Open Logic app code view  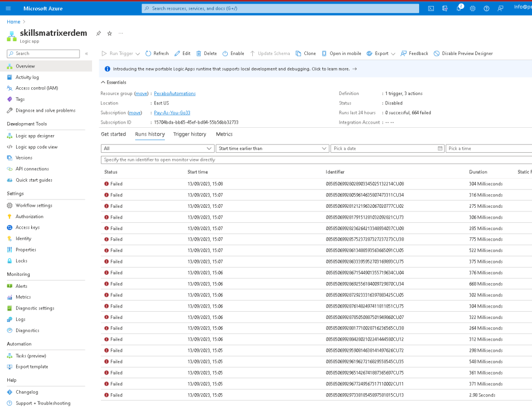coord(36,147)
